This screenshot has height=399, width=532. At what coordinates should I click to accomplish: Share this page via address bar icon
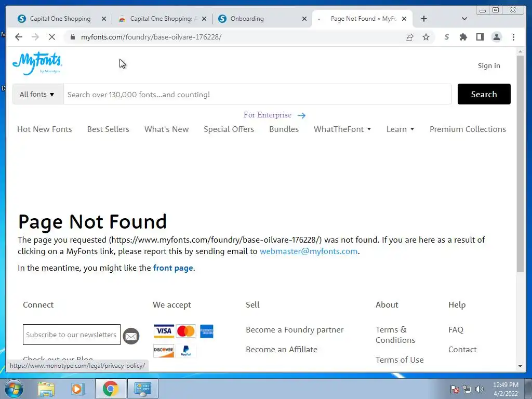click(409, 37)
